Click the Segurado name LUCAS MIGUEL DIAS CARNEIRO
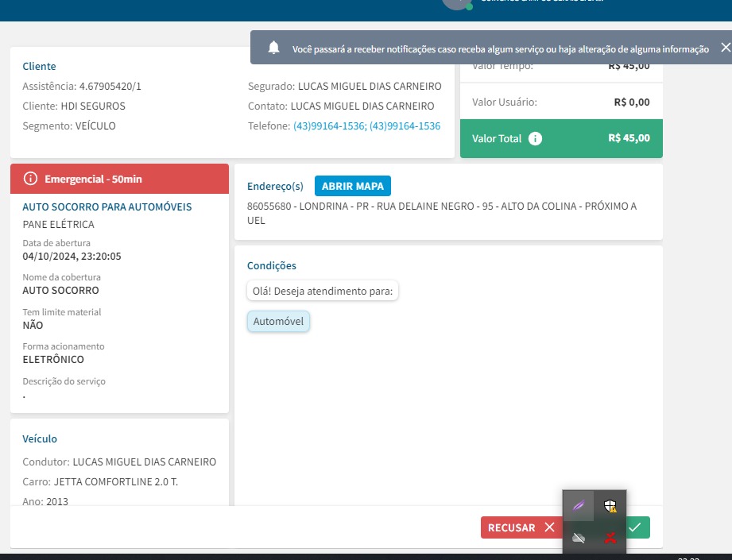The image size is (732, 560). coord(370,87)
